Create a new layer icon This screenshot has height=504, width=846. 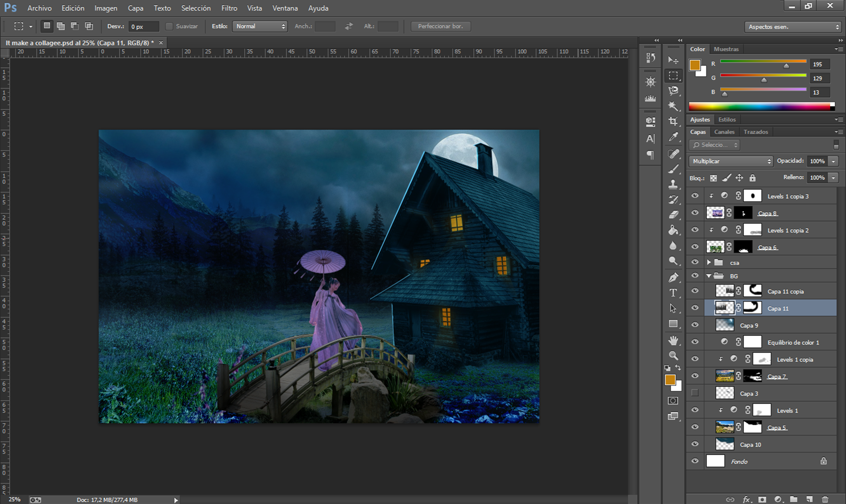(x=809, y=499)
